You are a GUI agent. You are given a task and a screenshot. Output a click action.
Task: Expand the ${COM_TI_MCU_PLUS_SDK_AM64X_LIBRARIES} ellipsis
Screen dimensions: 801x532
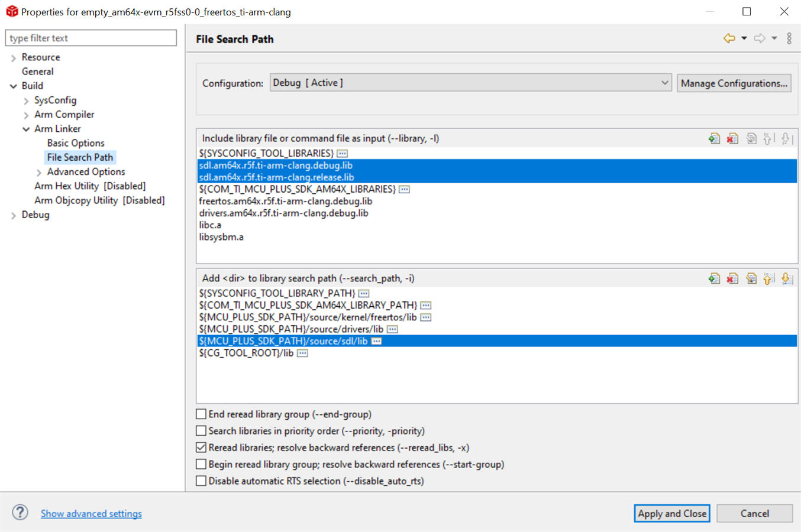[x=404, y=190]
